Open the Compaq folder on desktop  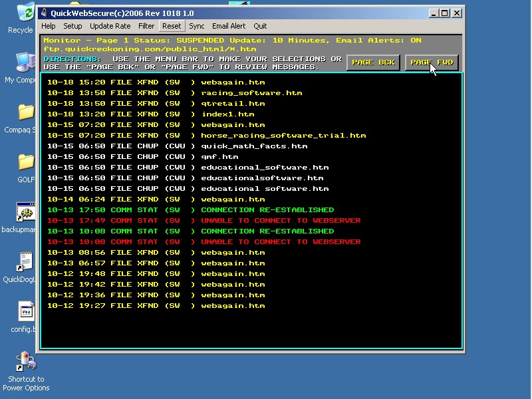tap(25, 112)
